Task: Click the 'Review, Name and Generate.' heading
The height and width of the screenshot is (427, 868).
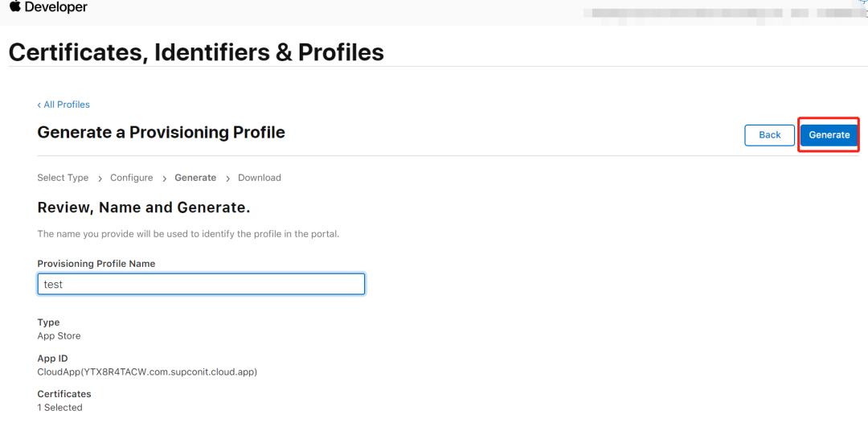Action: pyautogui.click(x=144, y=208)
